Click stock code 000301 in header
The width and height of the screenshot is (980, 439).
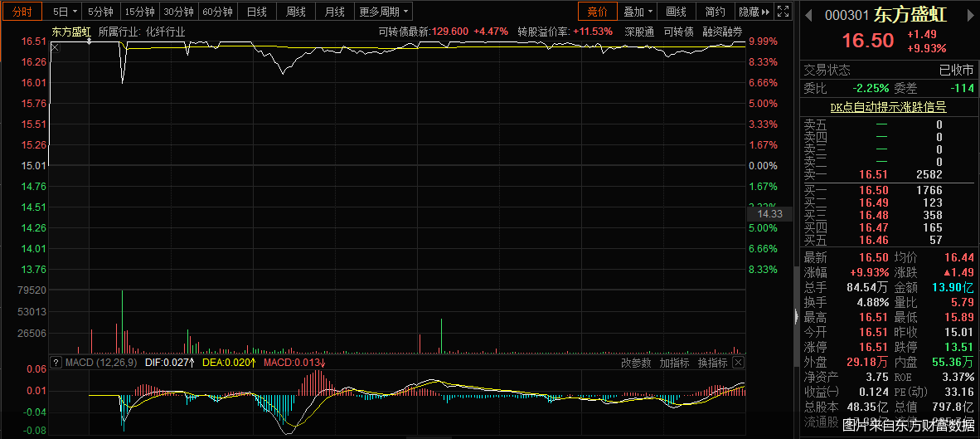847,16
